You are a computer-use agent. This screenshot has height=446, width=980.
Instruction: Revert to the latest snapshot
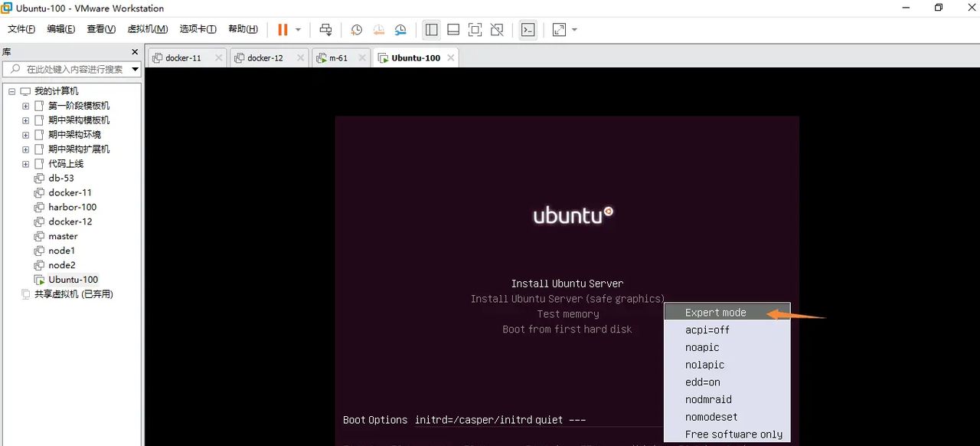(378, 29)
